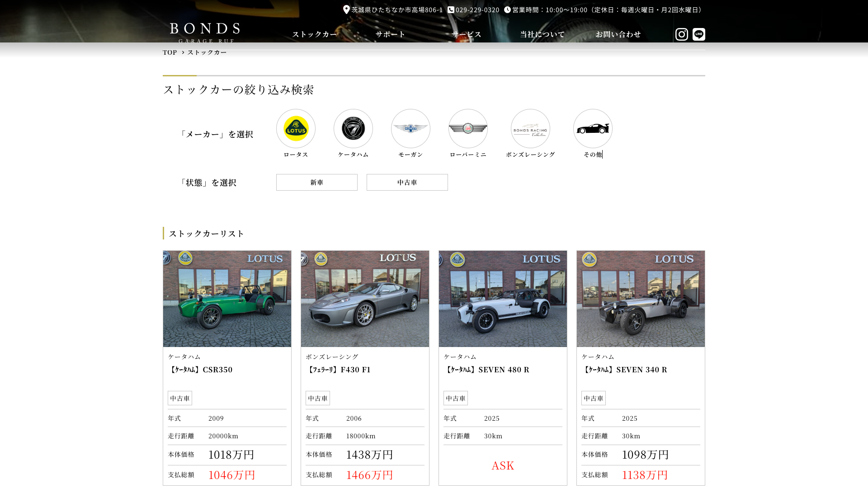Open the LINE icon link
868x488 pixels.
[698, 34]
